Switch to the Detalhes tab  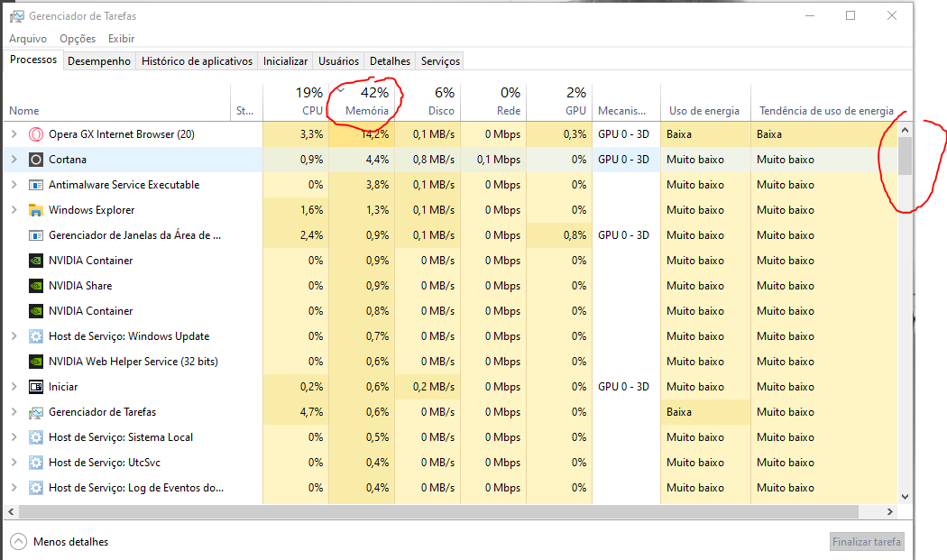(x=391, y=61)
